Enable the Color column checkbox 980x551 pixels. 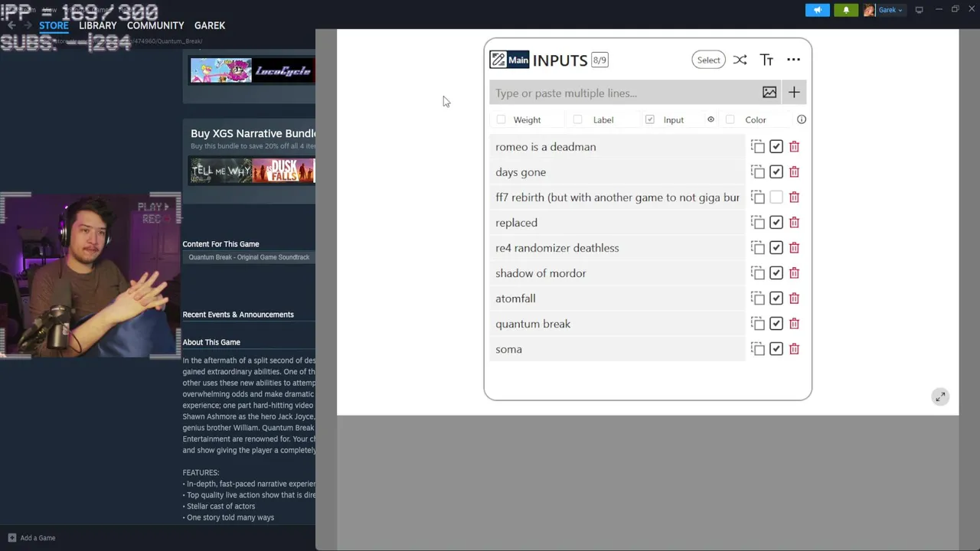730,119
